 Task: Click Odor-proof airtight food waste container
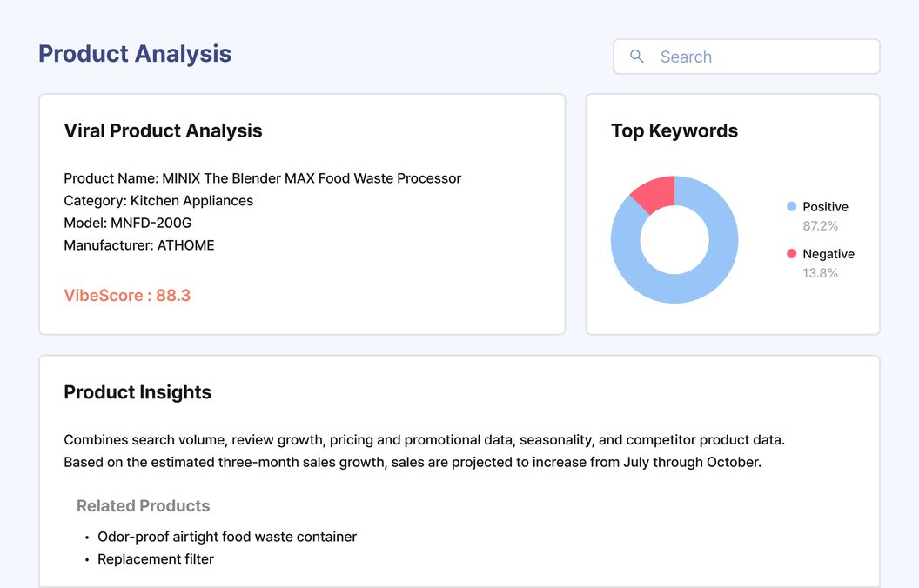click(227, 537)
